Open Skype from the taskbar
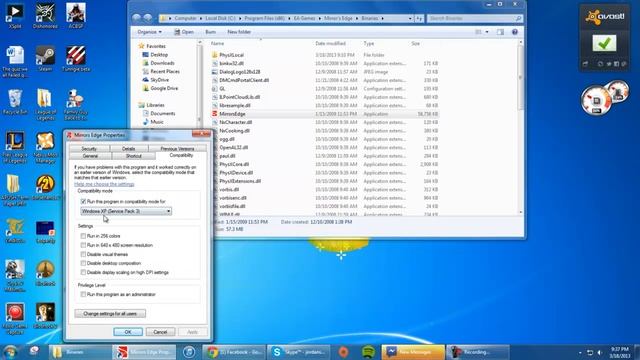This screenshot has height=360, width=640. pos(299,352)
